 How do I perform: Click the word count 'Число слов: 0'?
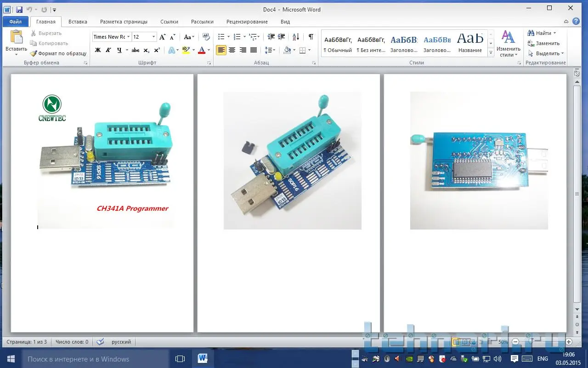72,342
